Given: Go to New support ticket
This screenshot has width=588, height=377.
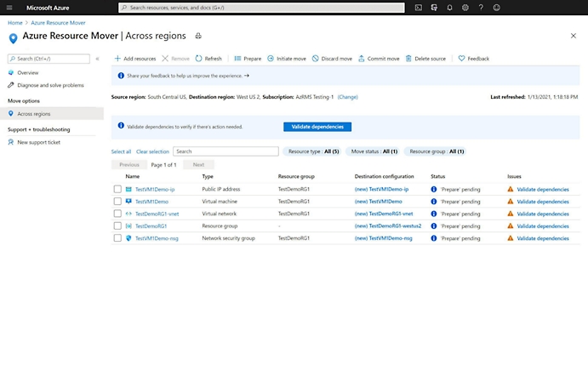Looking at the screenshot, I should point(38,142).
